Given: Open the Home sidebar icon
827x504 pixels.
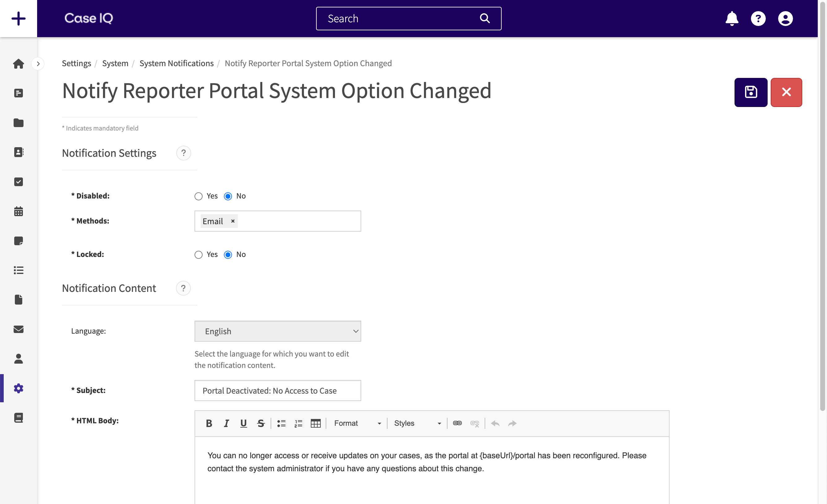Looking at the screenshot, I should 19,64.
